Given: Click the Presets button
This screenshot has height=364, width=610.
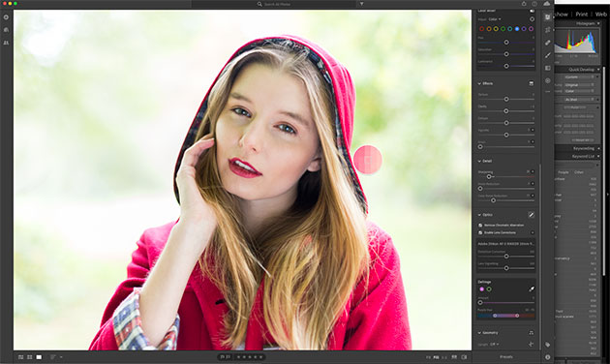Looking at the screenshot, I should click(x=506, y=357).
